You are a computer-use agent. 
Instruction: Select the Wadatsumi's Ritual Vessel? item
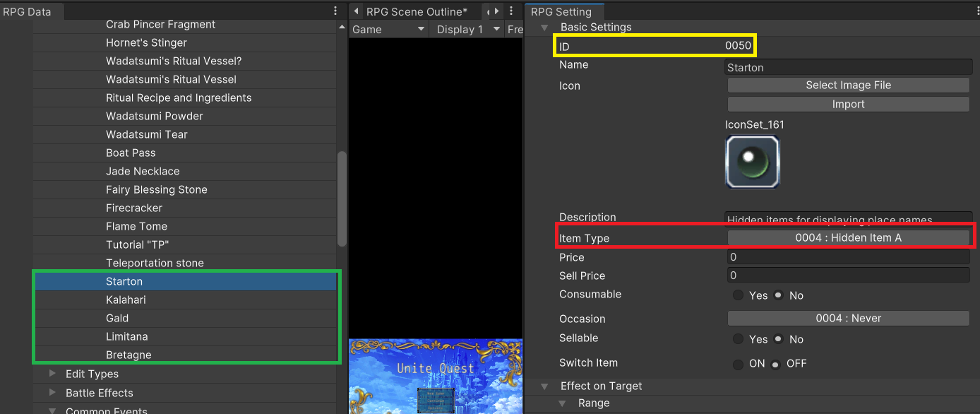click(185, 61)
